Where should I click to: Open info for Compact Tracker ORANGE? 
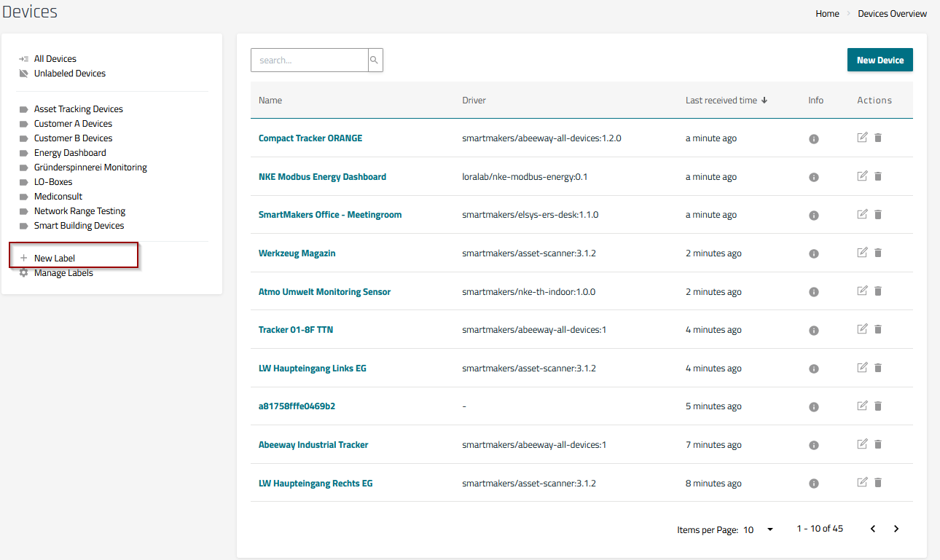814,138
